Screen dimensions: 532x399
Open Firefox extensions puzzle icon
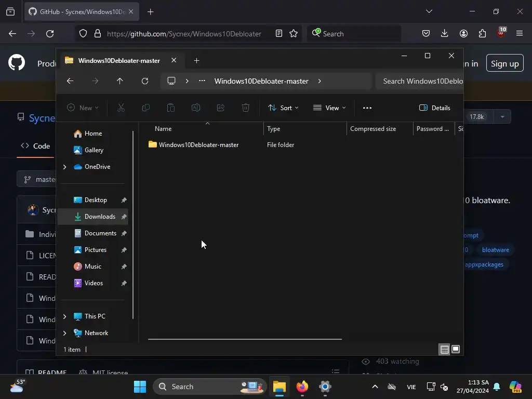pos(482,33)
